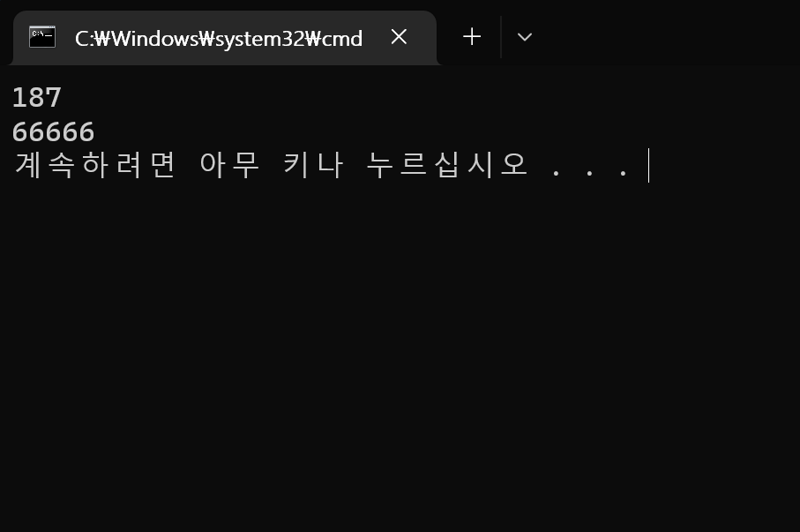Click the word 키나 in the prompt
Screen dimensions: 800x532
tap(313, 165)
